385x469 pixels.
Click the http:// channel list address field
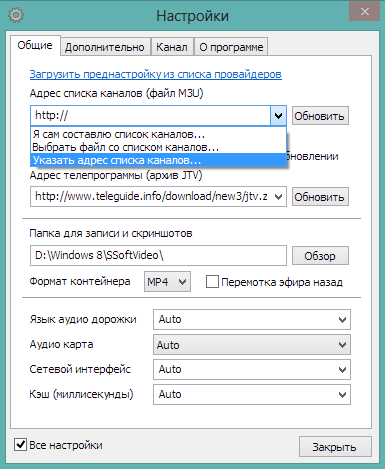click(151, 116)
